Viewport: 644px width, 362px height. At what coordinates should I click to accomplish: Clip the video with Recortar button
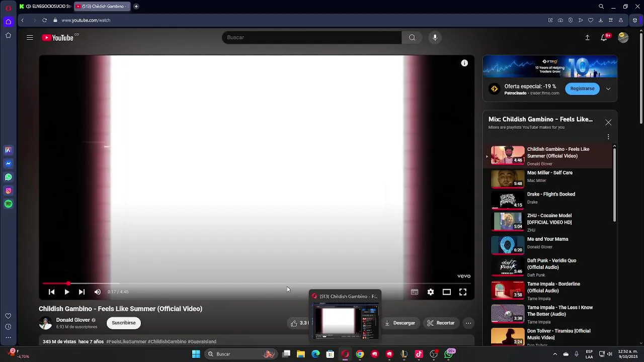(441, 323)
